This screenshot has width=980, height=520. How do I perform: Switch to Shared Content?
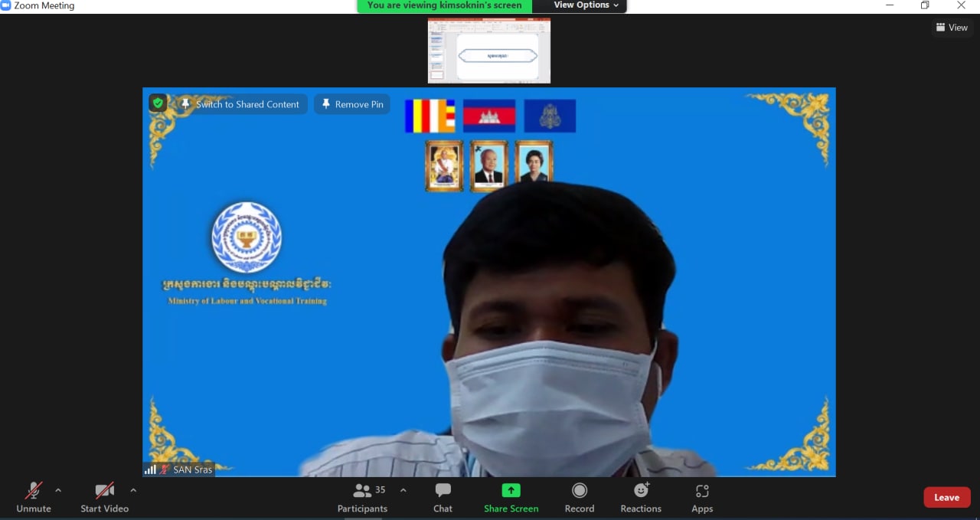point(240,104)
